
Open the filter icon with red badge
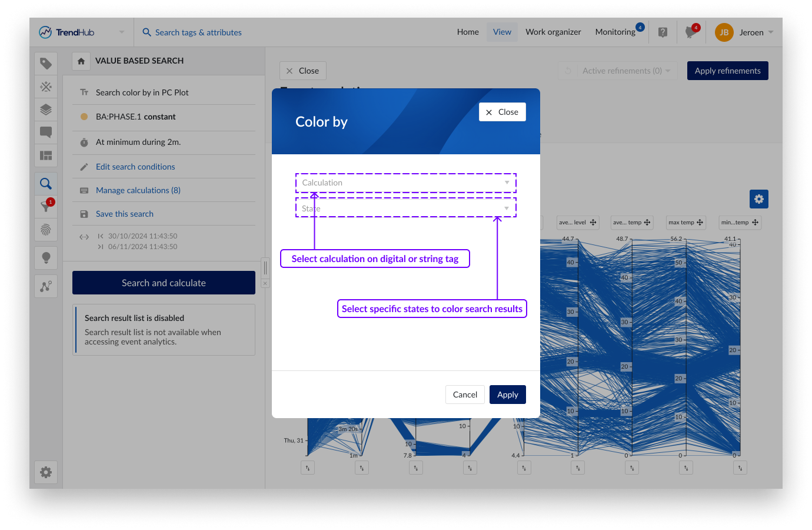click(x=46, y=207)
